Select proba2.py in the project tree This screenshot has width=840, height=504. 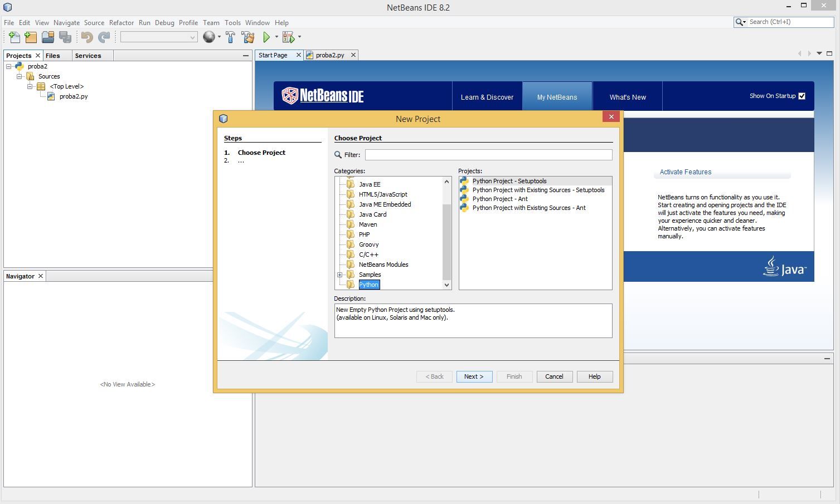[74, 96]
